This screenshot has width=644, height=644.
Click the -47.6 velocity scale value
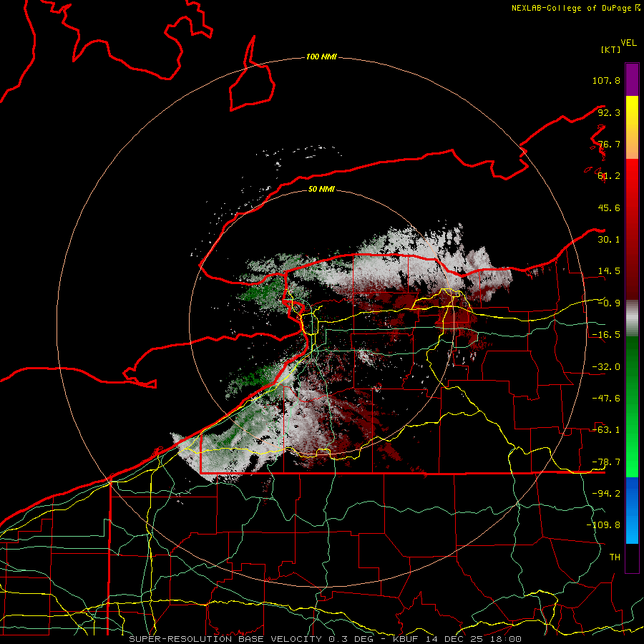click(606, 399)
